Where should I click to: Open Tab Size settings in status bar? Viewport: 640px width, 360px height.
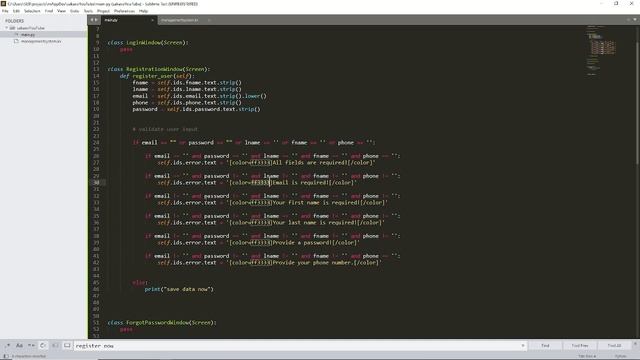click(587, 356)
